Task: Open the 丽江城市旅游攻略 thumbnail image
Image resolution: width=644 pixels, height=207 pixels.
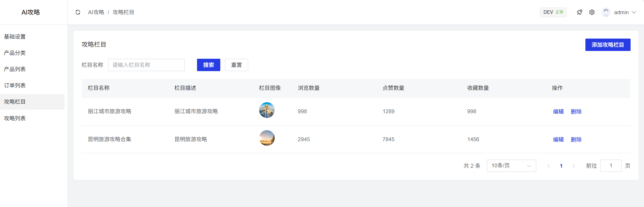Action: point(267,110)
